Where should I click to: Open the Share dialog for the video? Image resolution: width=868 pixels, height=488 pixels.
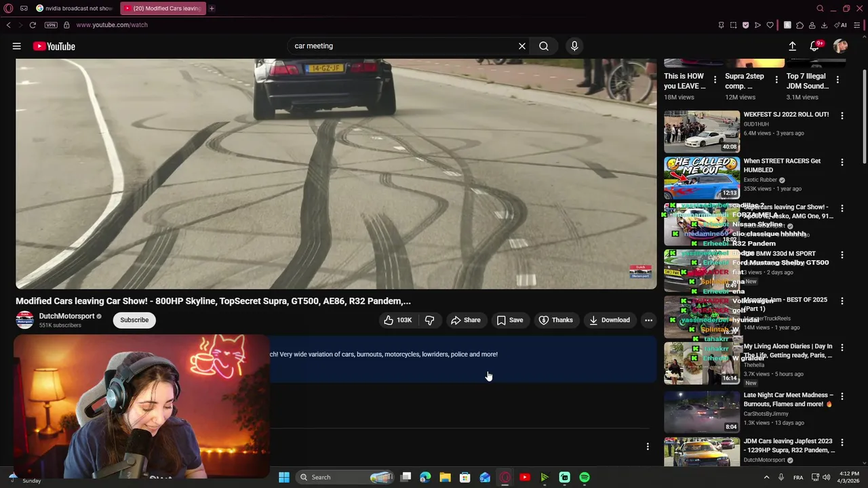[466, 320]
